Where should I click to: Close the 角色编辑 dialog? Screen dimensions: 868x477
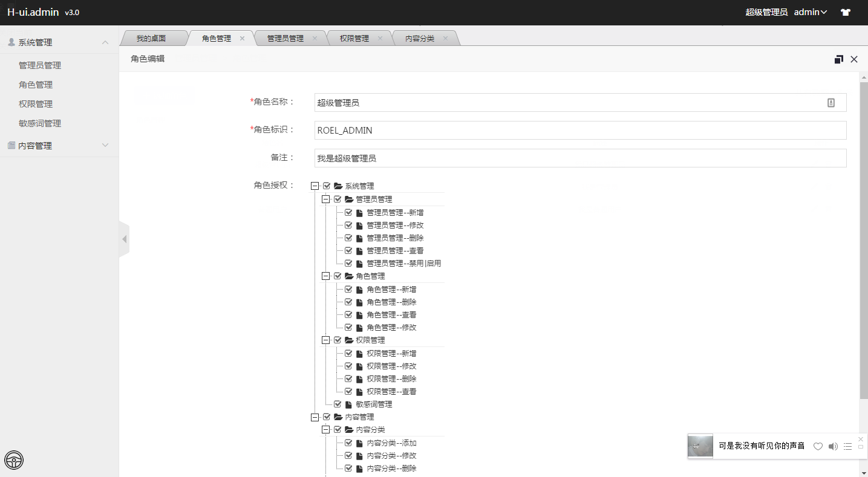854,59
